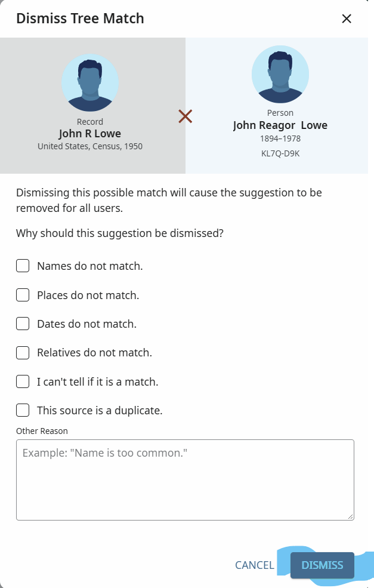The height and width of the screenshot is (588, 374).
Task: Click the Dismiss button
Action: tap(322, 565)
